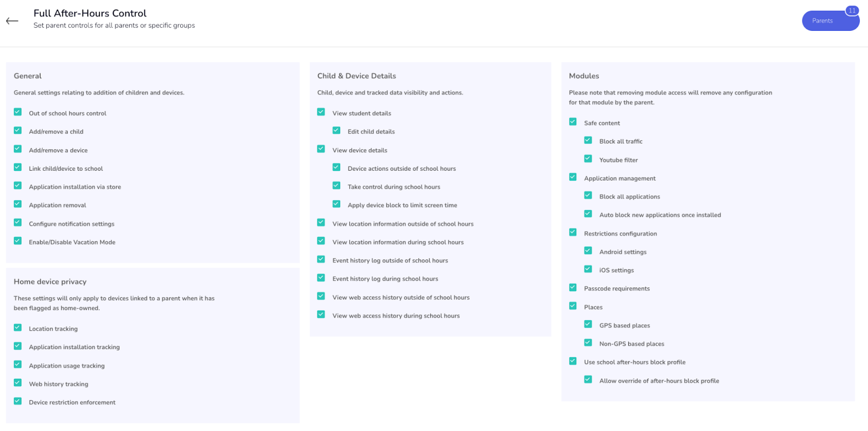Image resolution: width=868 pixels, height=431 pixels.
Task: Disable Device actions outside of school hours
Action: pyautogui.click(x=336, y=168)
